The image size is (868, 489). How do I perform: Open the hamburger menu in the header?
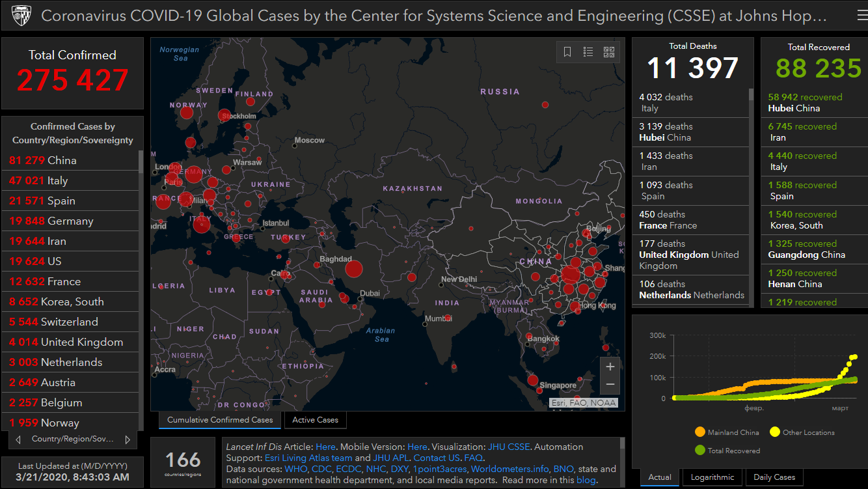(x=861, y=16)
